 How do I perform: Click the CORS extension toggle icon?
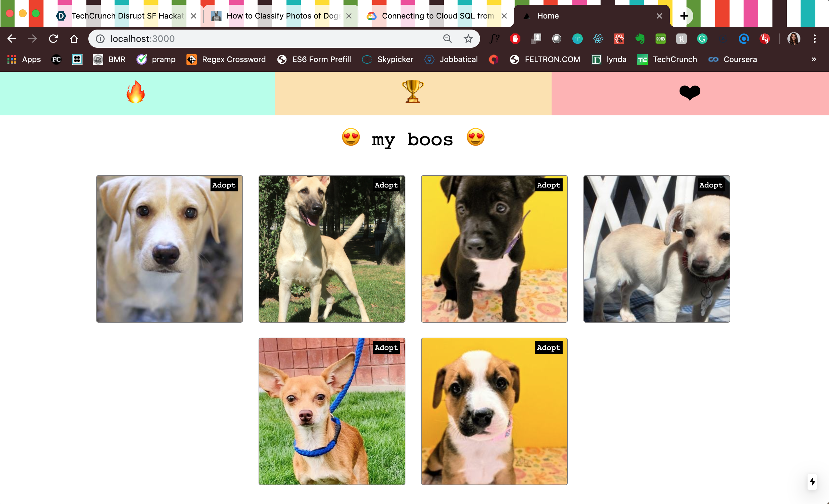[660, 39]
